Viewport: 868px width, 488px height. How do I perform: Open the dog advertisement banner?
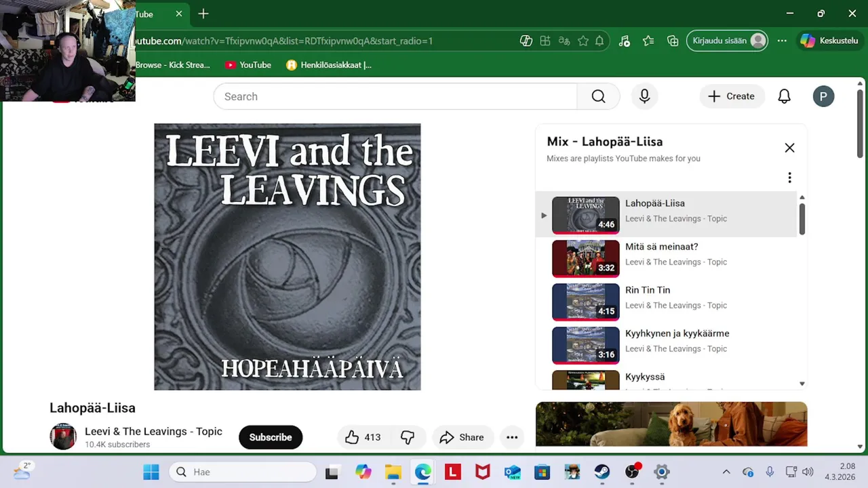point(671,424)
